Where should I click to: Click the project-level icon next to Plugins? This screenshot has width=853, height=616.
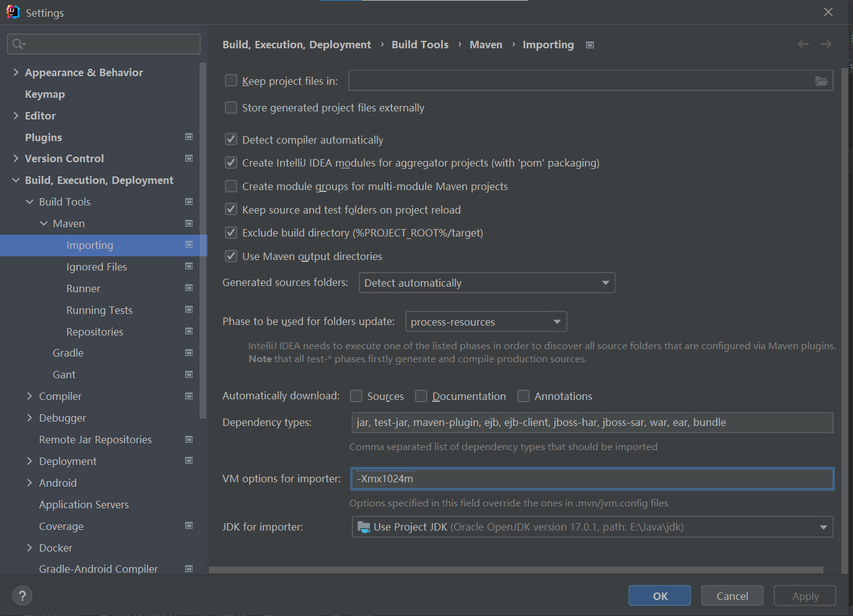point(189,137)
